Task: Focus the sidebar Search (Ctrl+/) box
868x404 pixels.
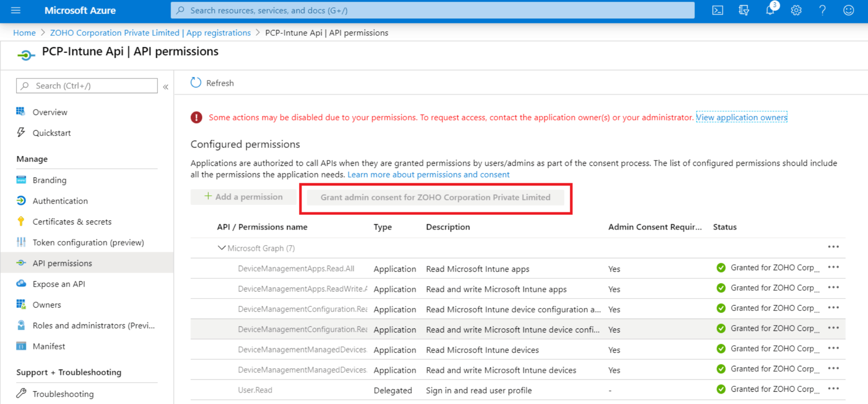Action: pos(87,86)
